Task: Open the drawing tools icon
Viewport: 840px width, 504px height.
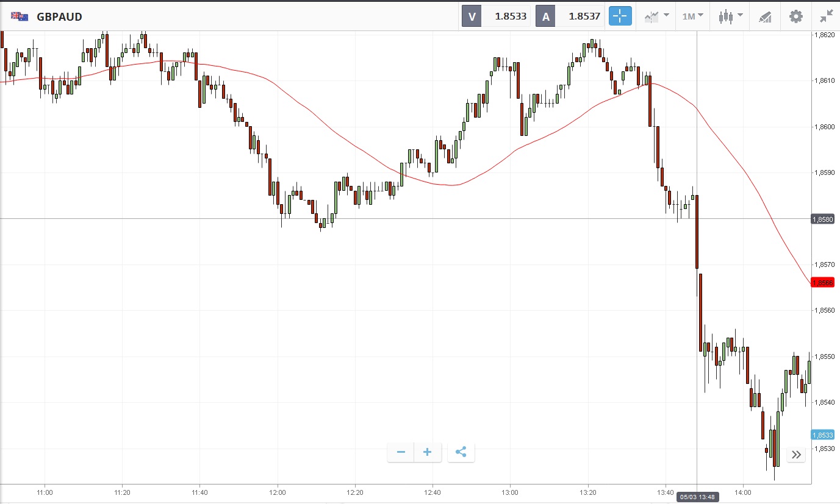Action: pos(765,16)
